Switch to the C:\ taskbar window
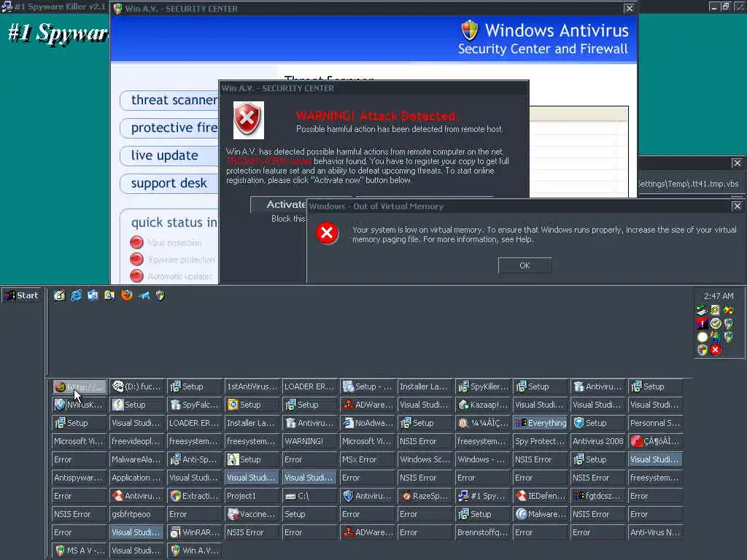Screen dimensions: 747x560 click(309, 496)
